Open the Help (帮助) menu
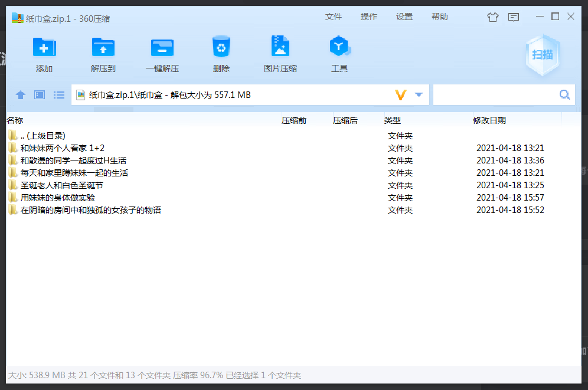 [x=439, y=17]
